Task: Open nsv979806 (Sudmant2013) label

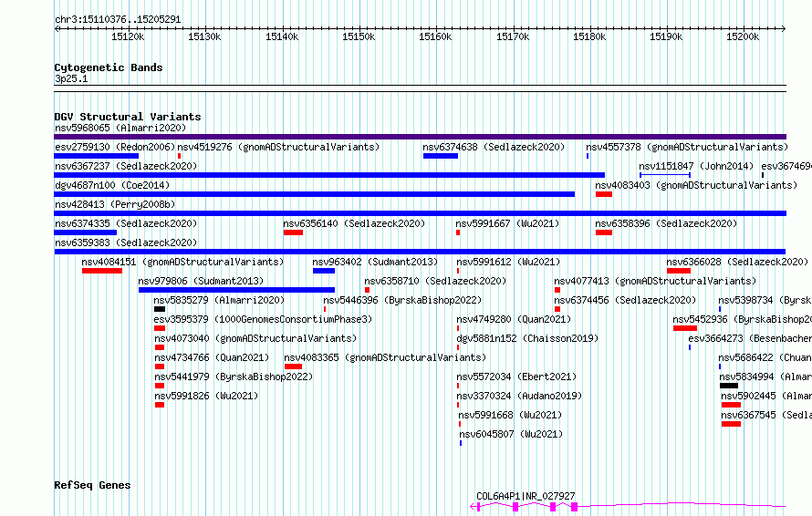Action: tap(201, 281)
